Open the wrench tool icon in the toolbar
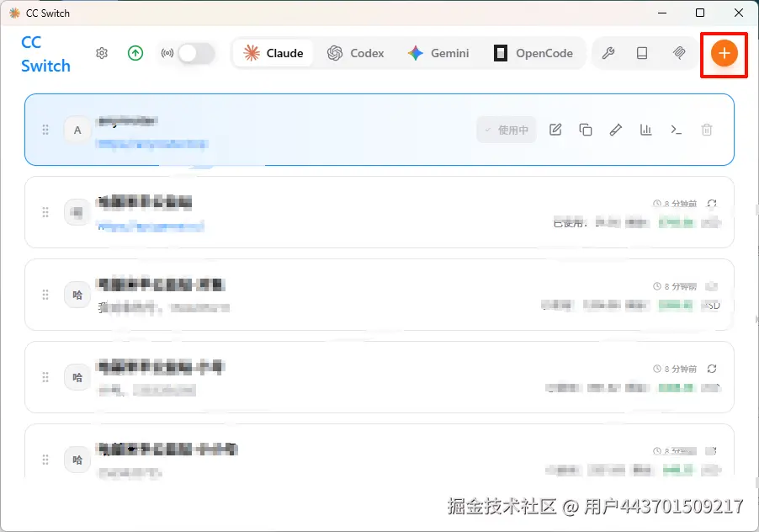The height and width of the screenshot is (532, 759). pos(608,53)
